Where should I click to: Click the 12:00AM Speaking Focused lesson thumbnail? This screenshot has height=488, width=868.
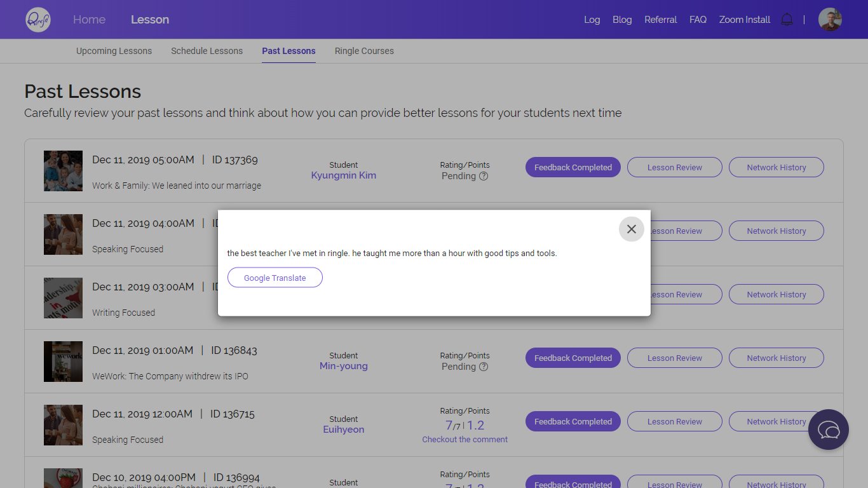[63, 425]
